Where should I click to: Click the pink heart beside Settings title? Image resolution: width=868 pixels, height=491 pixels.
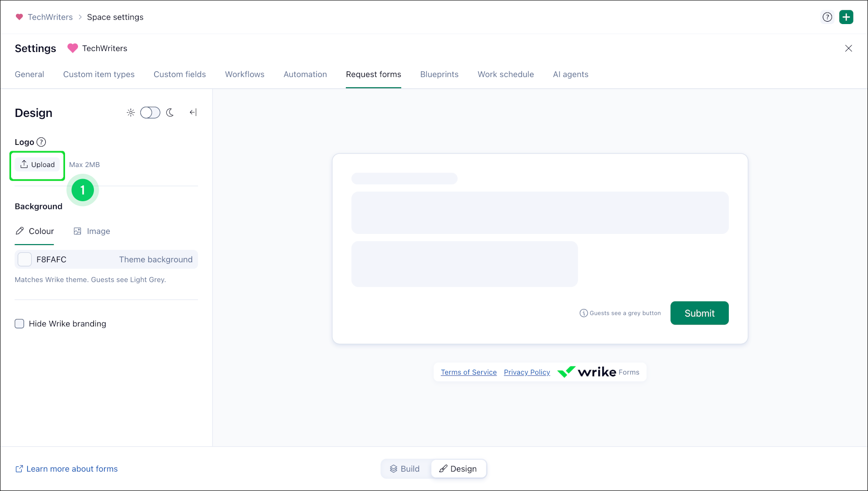(73, 48)
